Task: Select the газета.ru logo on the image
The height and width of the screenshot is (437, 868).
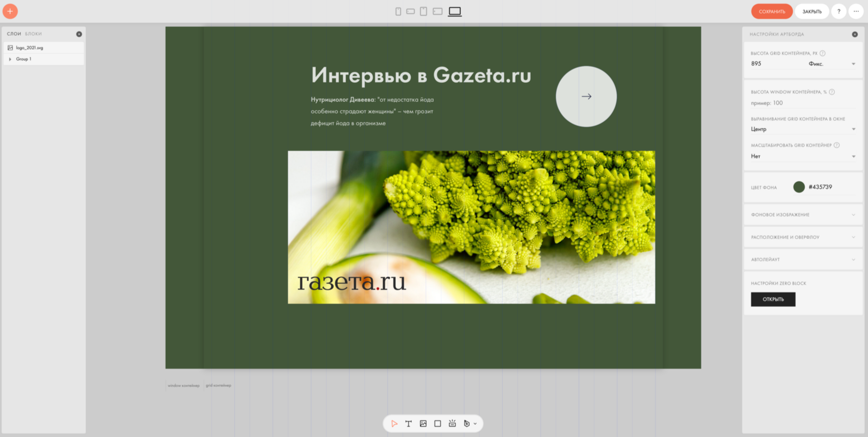Action: (x=351, y=281)
